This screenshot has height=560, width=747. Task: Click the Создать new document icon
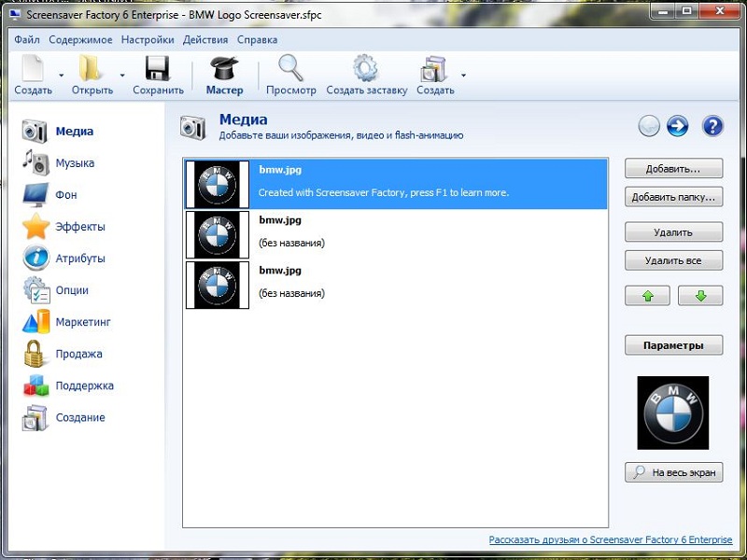click(33, 68)
